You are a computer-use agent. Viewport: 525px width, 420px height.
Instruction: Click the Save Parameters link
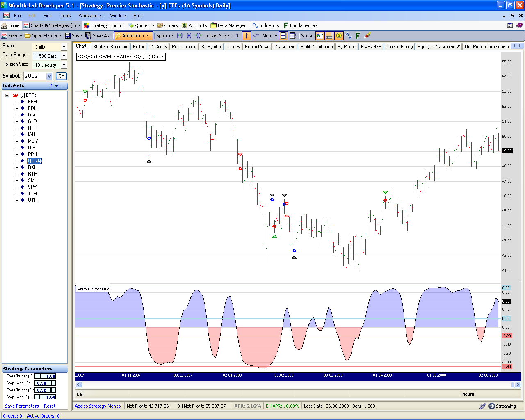coord(22,406)
